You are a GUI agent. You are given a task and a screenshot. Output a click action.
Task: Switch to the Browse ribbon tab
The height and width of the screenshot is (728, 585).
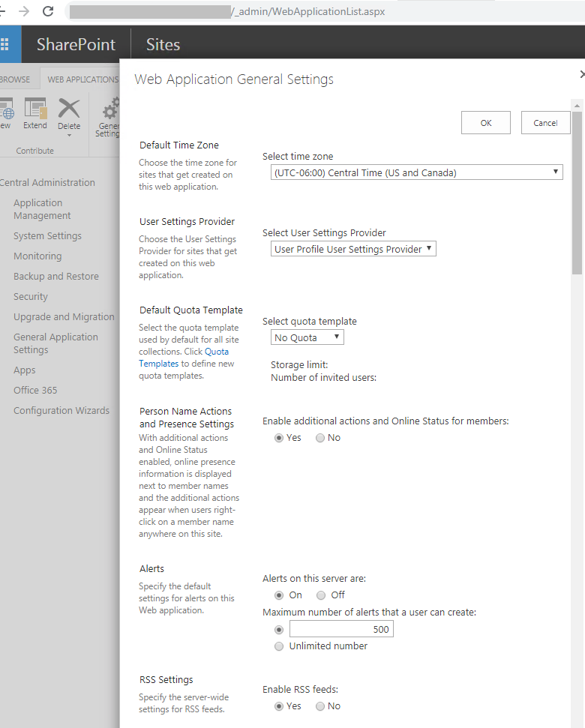15,79
